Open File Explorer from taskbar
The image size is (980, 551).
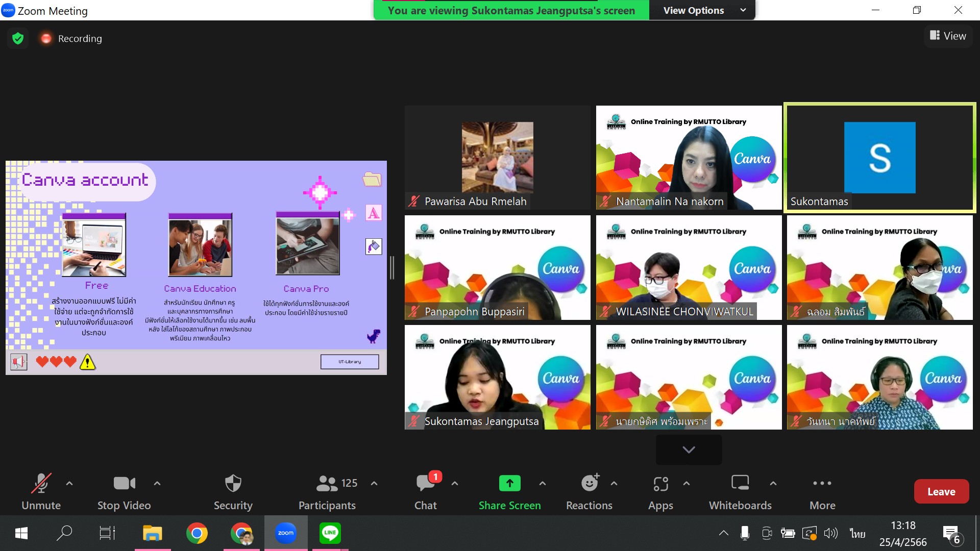(x=152, y=534)
